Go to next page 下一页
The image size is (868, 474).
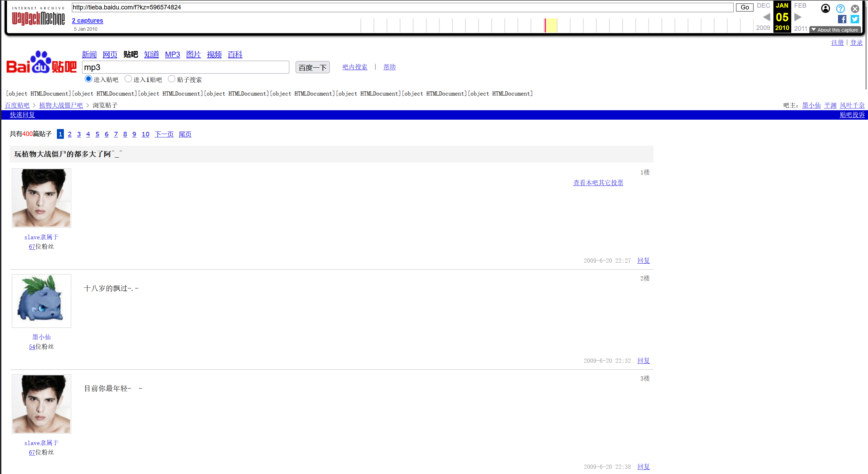(164, 134)
